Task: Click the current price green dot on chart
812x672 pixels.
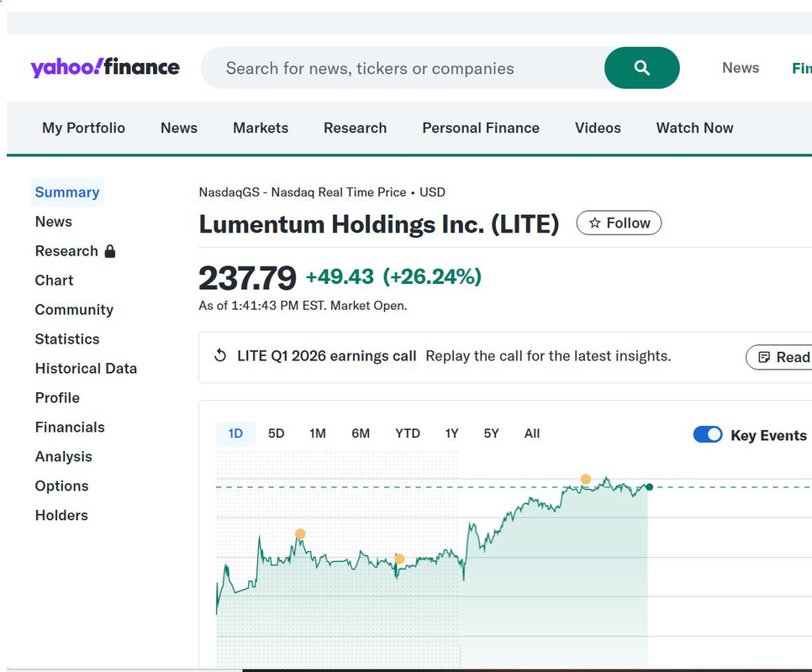Action: click(650, 487)
